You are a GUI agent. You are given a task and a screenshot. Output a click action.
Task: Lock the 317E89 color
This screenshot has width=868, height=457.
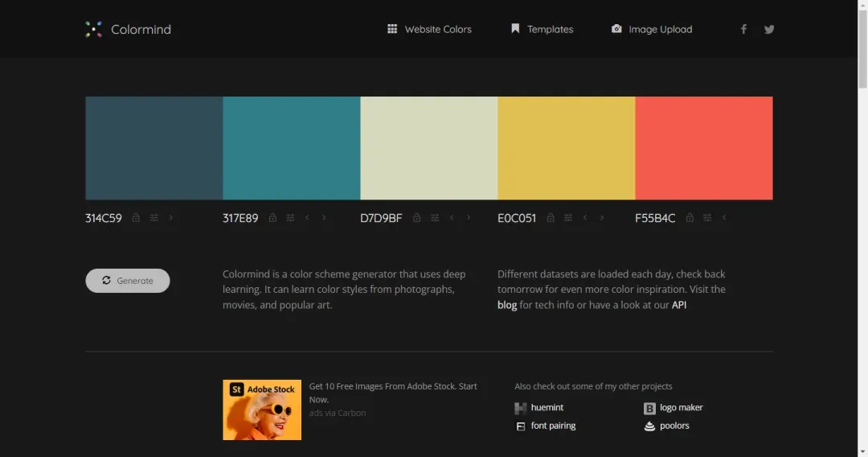pyautogui.click(x=272, y=218)
